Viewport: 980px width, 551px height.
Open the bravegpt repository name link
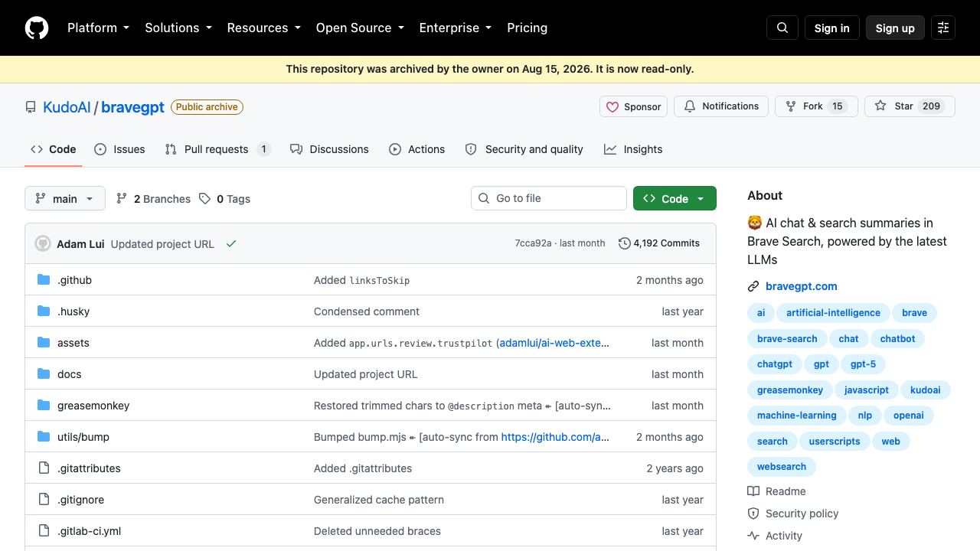tap(132, 107)
